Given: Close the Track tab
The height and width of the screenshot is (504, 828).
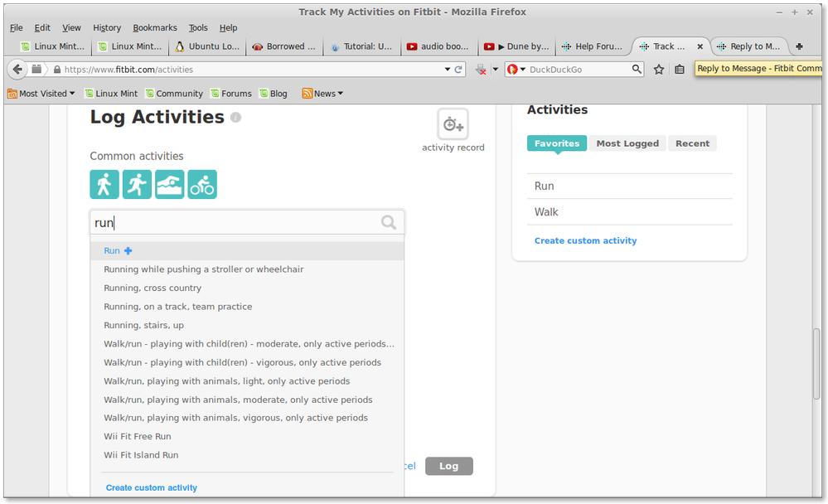Looking at the screenshot, I should click(700, 46).
